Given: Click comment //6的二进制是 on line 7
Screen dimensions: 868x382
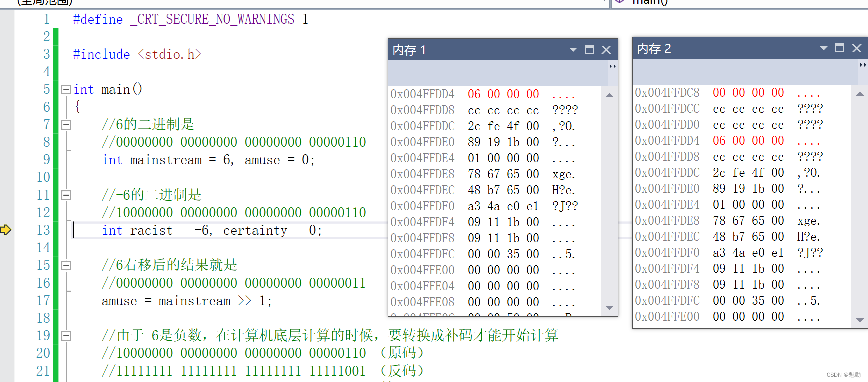Looking at the screenshot, I should (148, 124).
